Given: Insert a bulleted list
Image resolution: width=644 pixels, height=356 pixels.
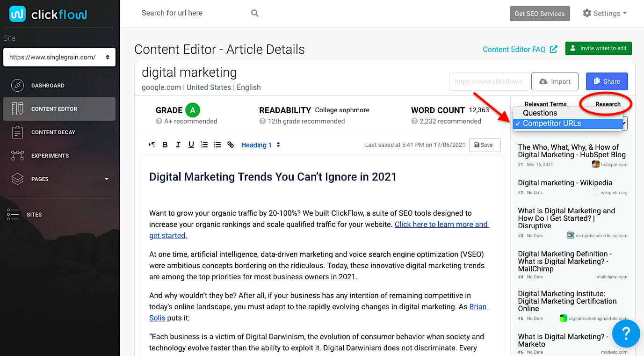Looking at the screenshot, I should pyautogui.click(x=217, y=145).
